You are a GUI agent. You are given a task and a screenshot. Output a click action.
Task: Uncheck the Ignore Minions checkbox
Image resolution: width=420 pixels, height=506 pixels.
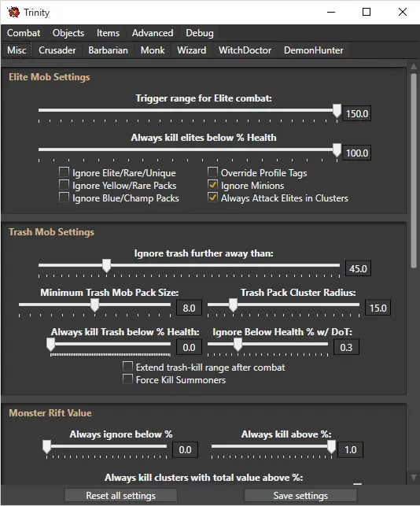pyautogui.click(x=212, y=185)
